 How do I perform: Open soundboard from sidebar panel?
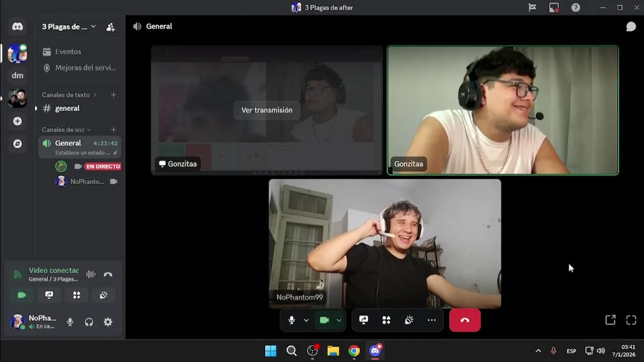(104, 295)
